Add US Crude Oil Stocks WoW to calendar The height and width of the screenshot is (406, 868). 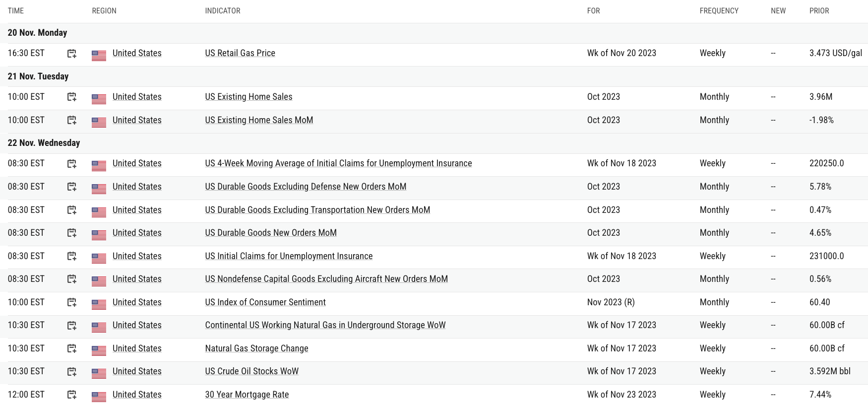coord(72,372)
